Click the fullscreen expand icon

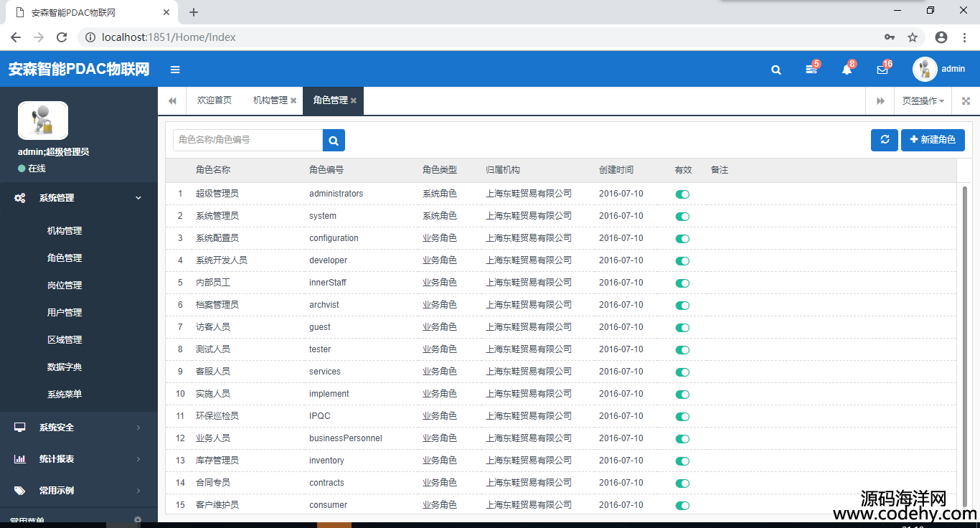click(x=966, y=101)
